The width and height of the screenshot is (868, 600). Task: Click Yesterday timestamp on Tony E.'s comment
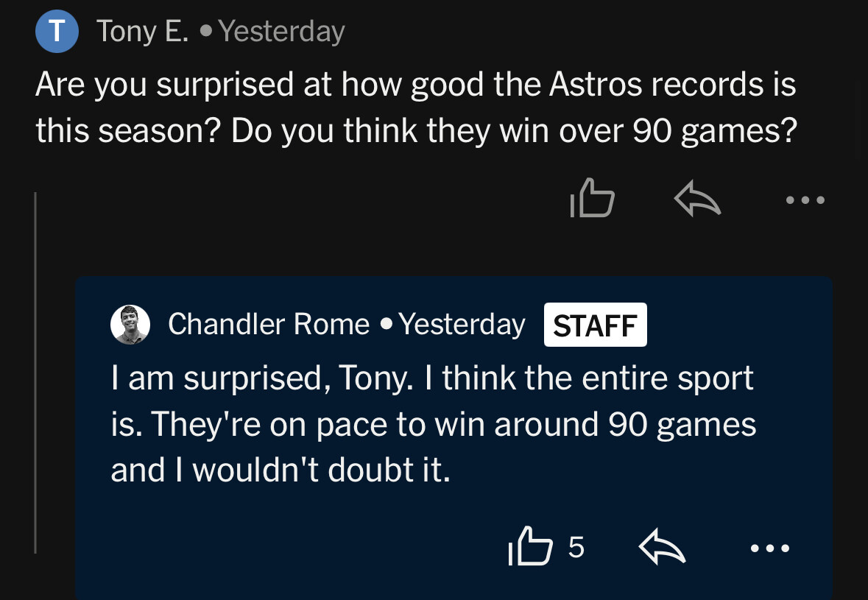[x=282, y=32]
